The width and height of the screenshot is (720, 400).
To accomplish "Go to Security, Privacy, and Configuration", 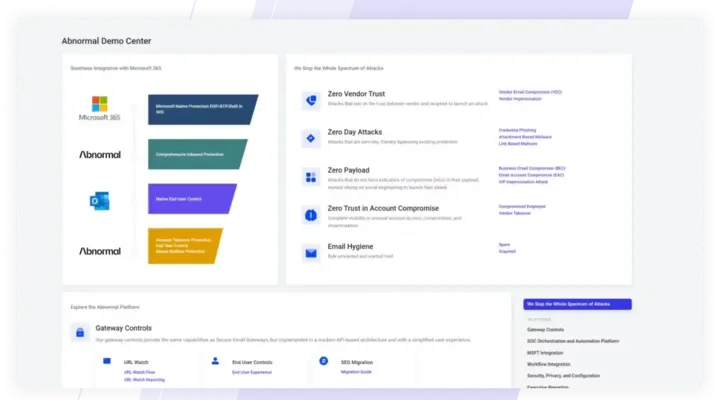I will point(563,376).
